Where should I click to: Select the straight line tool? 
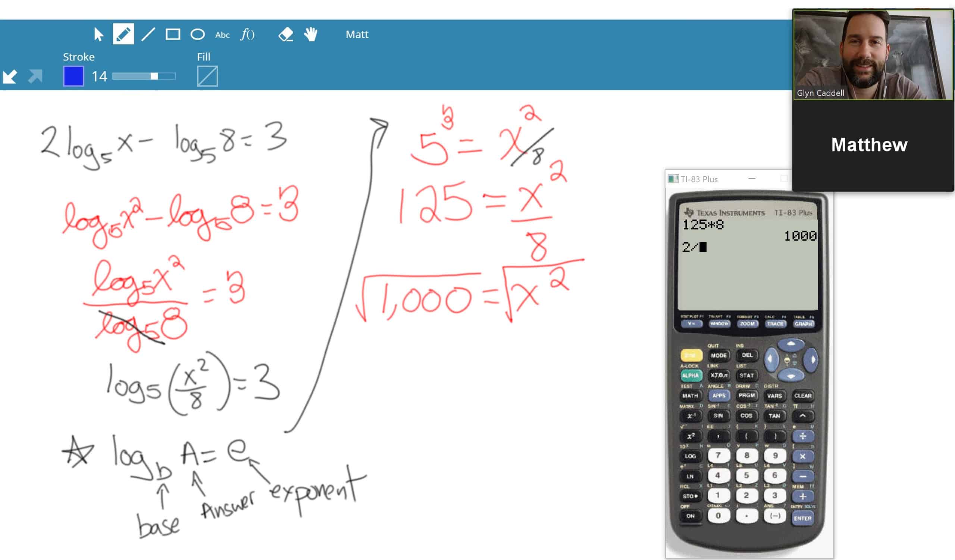point(148,34)
